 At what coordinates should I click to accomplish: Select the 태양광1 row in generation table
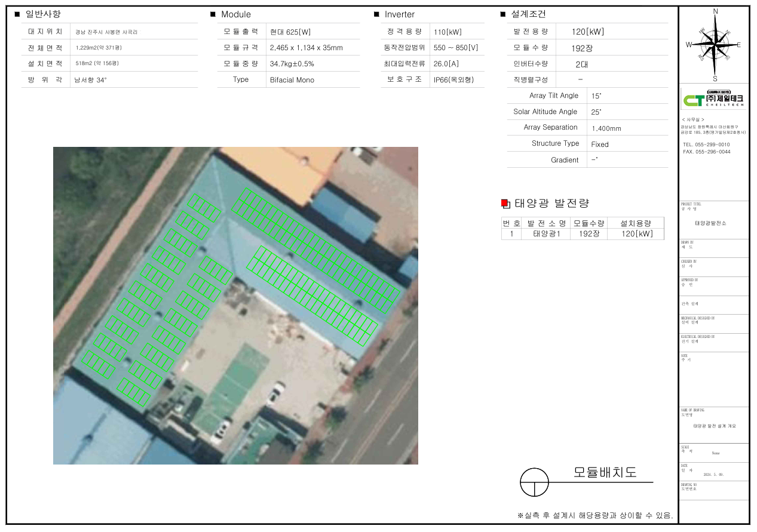(x=547, y=234)
